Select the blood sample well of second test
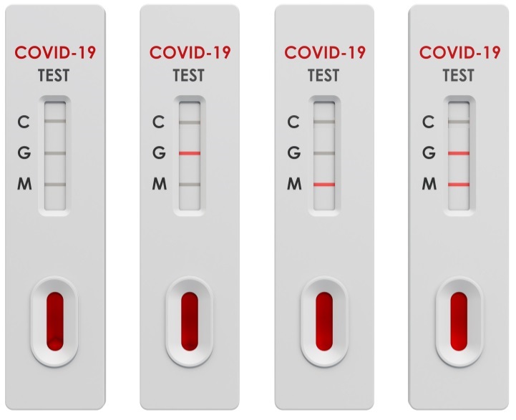 [x=190, y=321]
